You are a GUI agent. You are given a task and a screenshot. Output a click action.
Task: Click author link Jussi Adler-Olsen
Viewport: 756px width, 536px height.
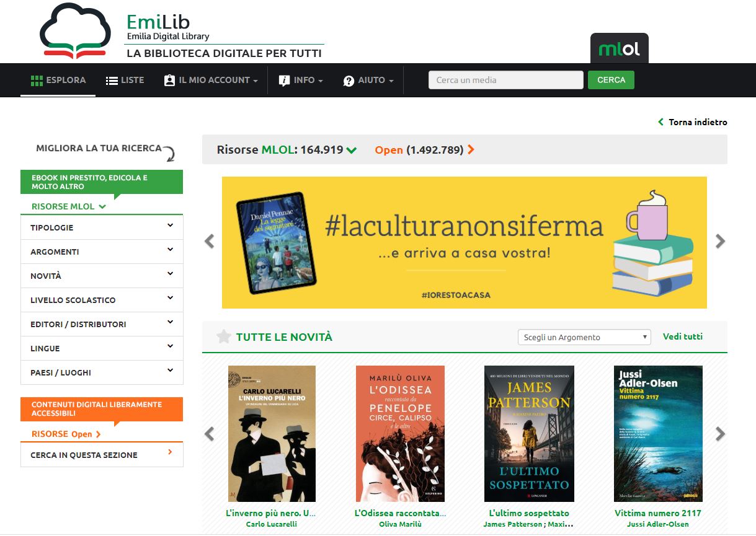coord(658,524)
